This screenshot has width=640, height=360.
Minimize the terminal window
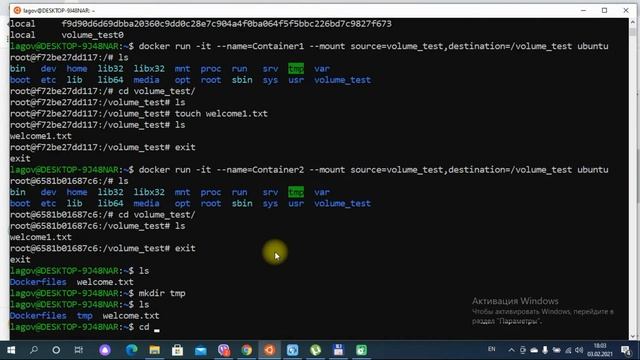(x=583, y=10)
